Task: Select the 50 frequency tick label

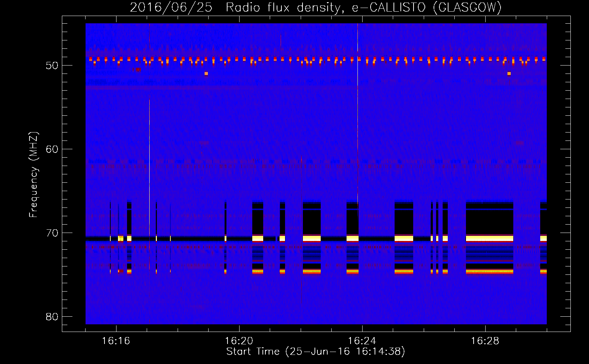Action: (52, 66)
